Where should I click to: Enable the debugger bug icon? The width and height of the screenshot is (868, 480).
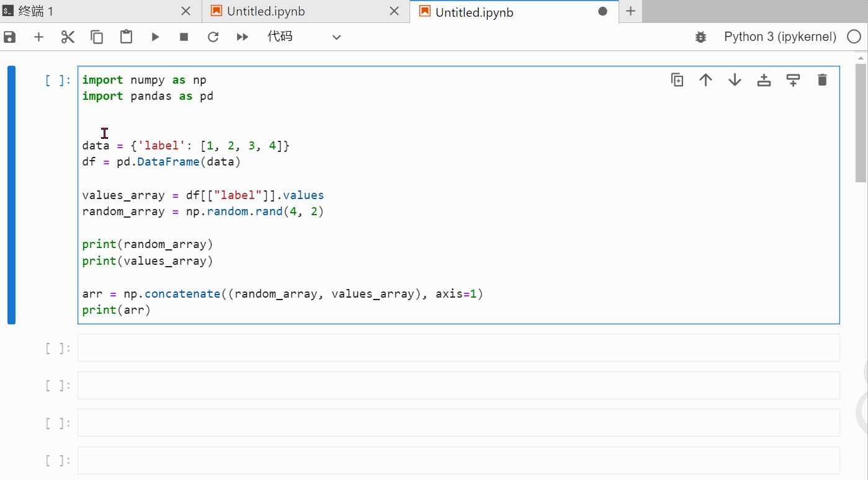point(700,37)
